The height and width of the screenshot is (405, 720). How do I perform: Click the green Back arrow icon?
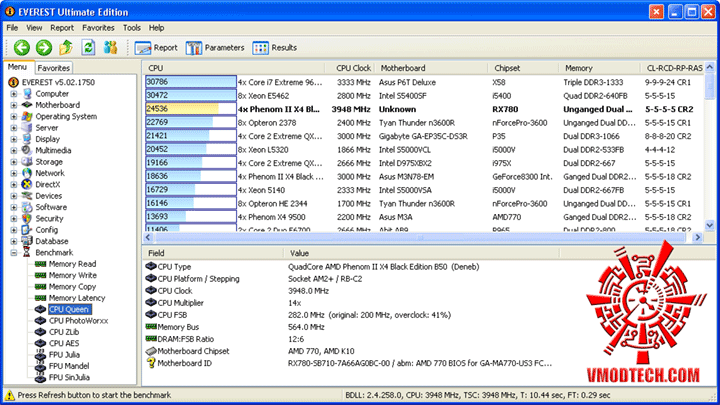click(22, 47)
